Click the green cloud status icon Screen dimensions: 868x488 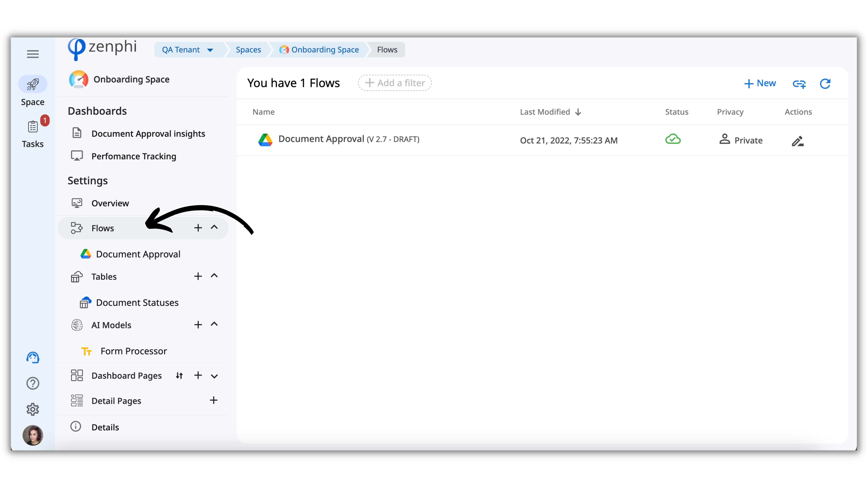coord(673,139)
